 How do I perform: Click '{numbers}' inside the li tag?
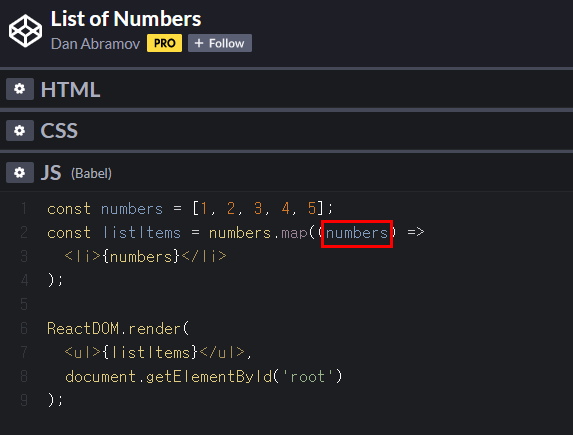coord(141,257)
